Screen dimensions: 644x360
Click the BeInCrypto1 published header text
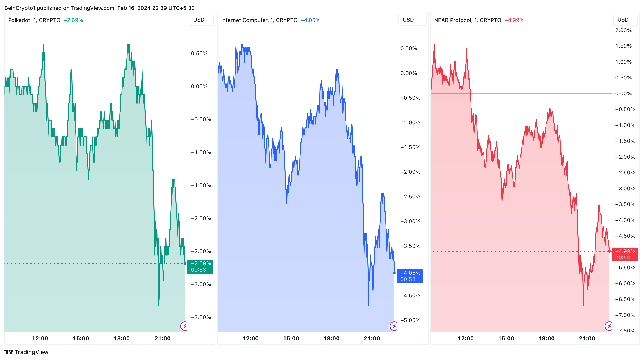(x=99, y=8)
